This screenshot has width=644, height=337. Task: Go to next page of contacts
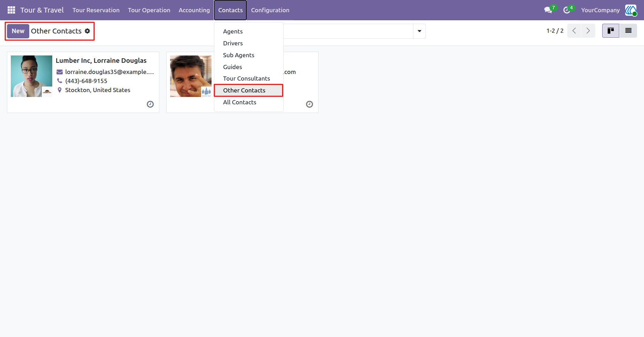pyautogui.click(x=588, y=31)
